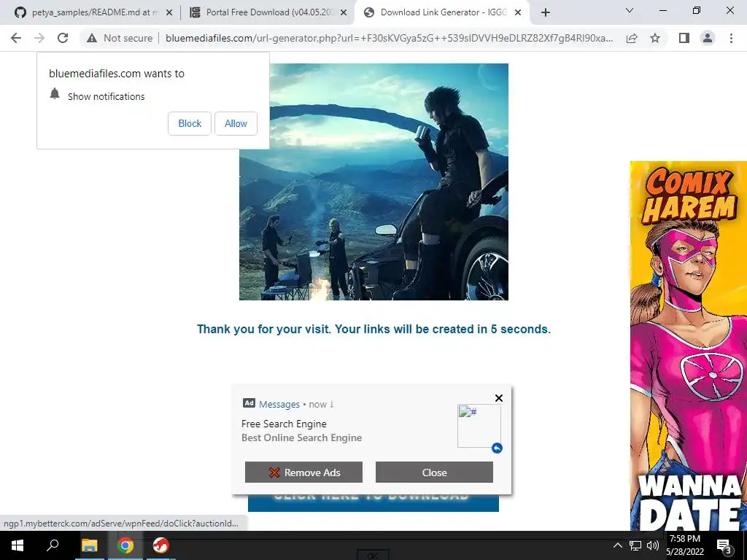This screenshot has width=747, height=560.
Task: Click the Ad label badge
Action: [249, 402]
